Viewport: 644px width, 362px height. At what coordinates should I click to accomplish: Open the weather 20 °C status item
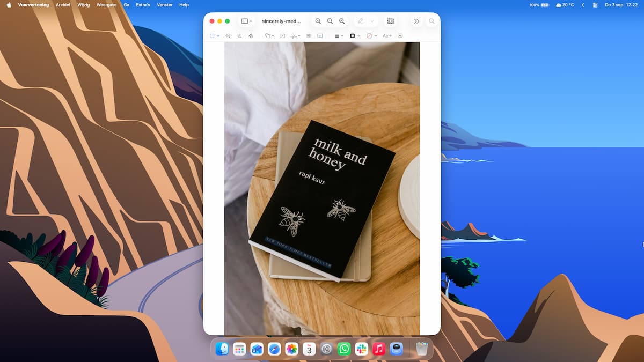pos(565,5)
